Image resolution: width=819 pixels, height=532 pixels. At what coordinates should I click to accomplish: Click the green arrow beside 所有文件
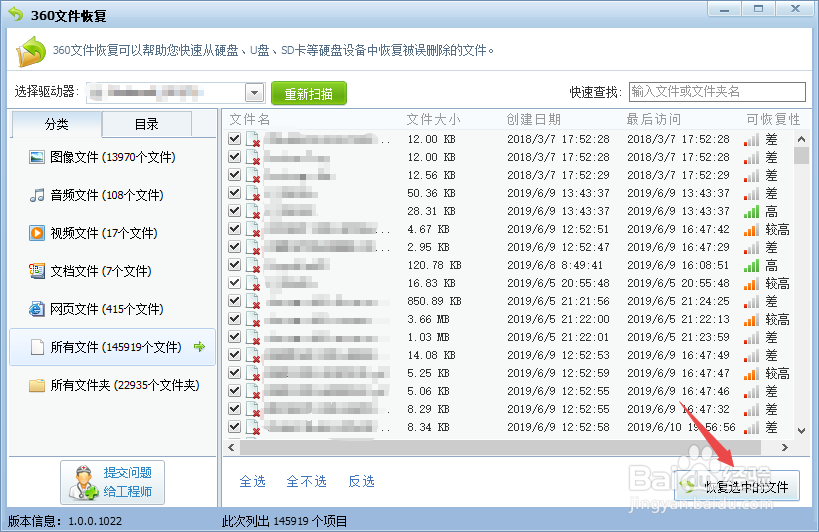(199, 347)
